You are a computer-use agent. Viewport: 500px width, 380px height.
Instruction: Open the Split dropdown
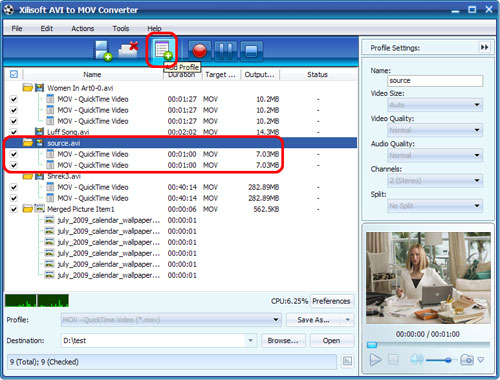click(435, 206)
